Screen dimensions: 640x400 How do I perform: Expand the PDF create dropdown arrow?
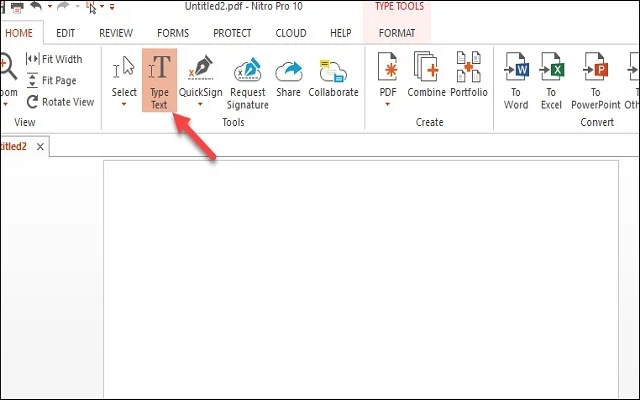click(x=387, y=104)
